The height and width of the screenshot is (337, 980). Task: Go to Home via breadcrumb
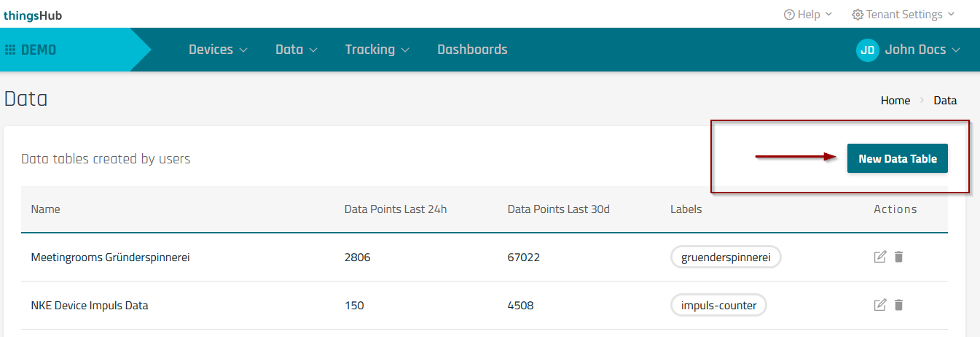point(895,101)
